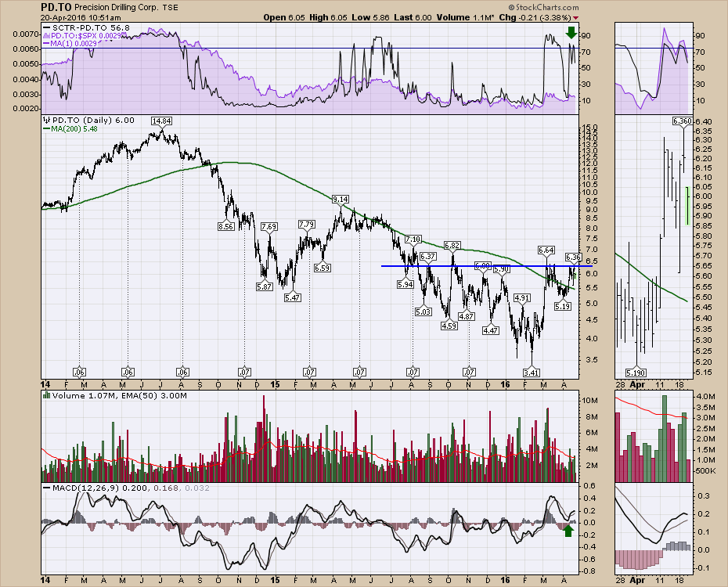Click the PD.TO (Daily) 6.00 legend

[93, 121]
